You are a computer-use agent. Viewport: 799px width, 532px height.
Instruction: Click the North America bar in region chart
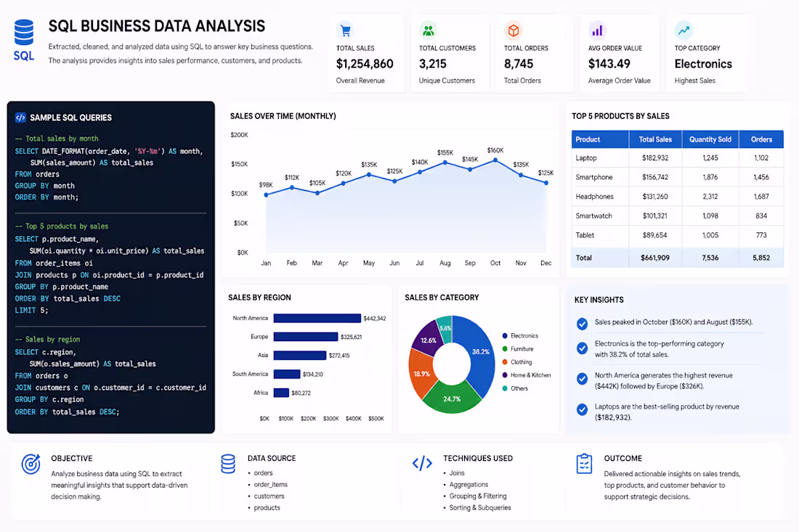(x=317, y=318)
